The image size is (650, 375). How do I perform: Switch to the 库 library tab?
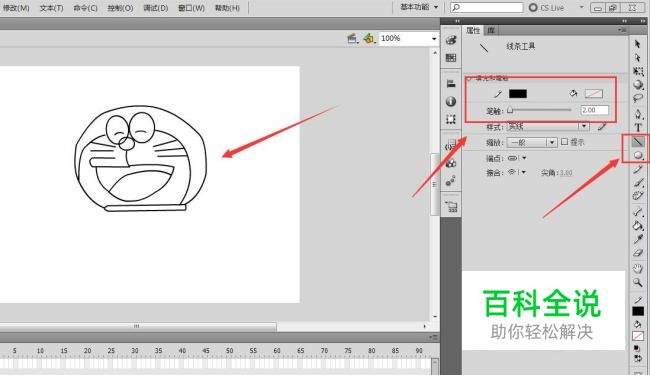[x=491, y=30]
